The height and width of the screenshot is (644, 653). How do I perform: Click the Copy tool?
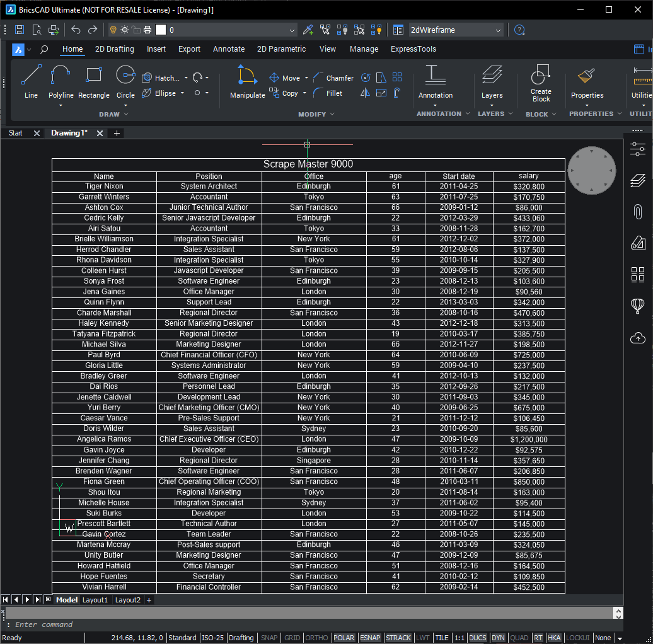[284, 93]
